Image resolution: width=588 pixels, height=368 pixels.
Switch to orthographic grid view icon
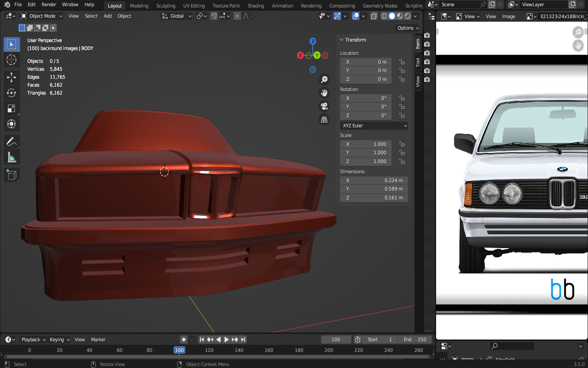click(324, 120)
